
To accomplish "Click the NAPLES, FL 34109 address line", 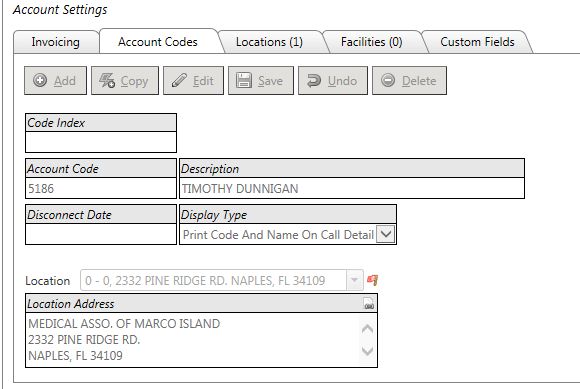I will click(x=75, y=355).
